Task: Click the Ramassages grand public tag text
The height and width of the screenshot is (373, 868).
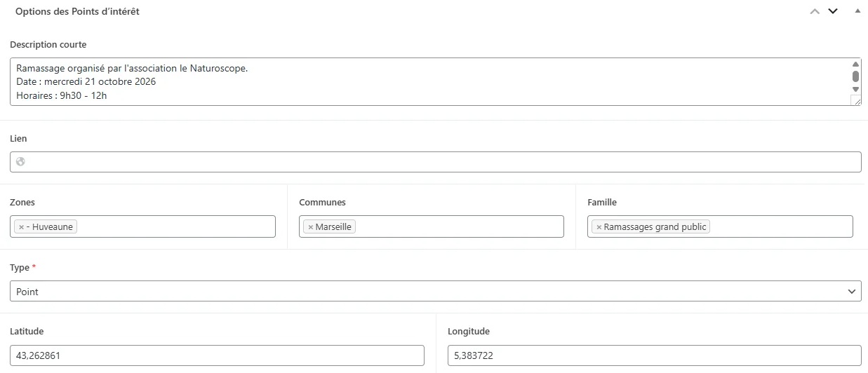Action: (x=655, y=227)
